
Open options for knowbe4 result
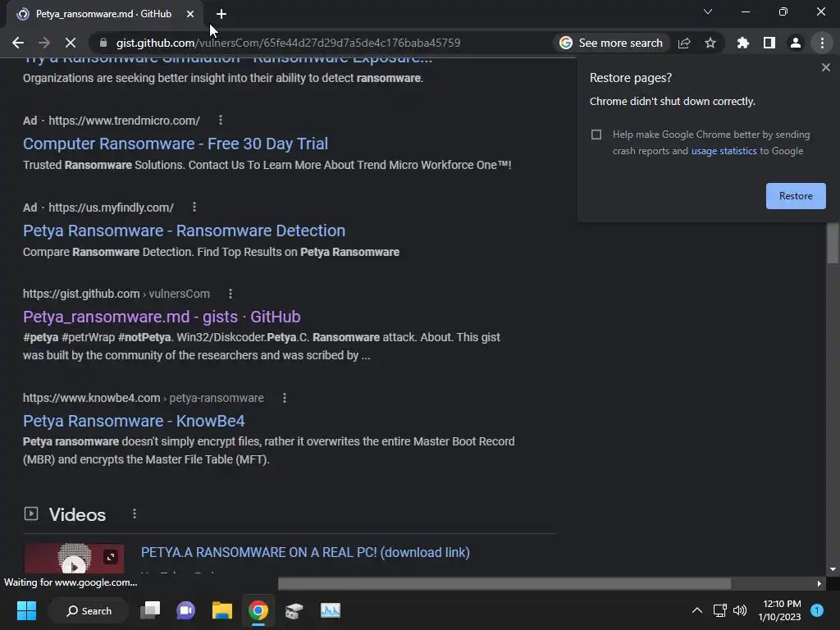[285, 398]
